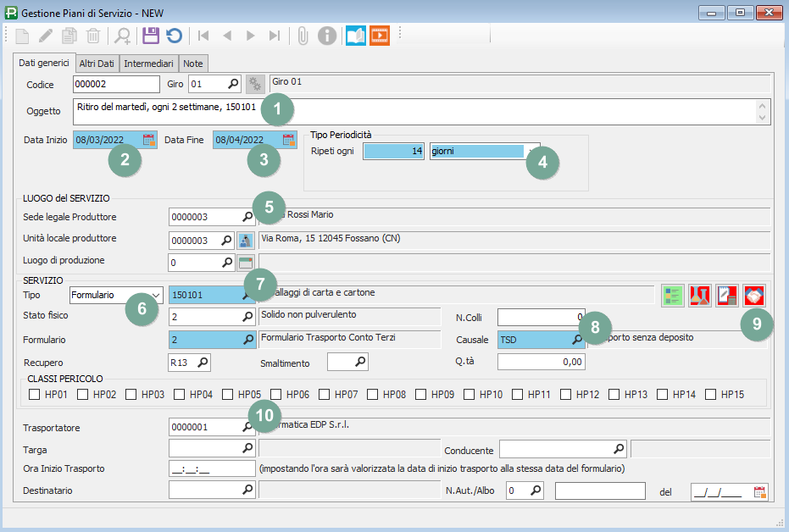Search Trasportatore using its magnifier button

pos(247,427)
